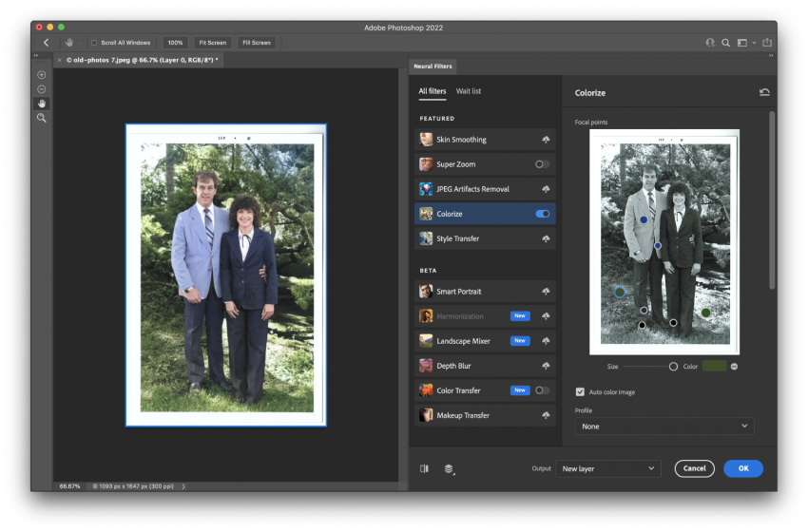808x532 pixels.
Task: Click the 100% zoom button
Action: click(175, 43)
